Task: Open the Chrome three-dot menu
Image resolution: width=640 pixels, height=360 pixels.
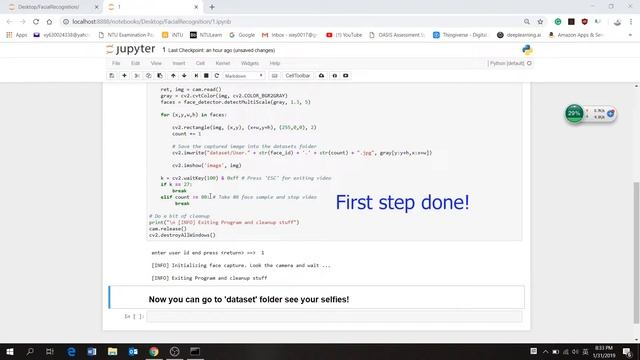Action: pyautogui.click(x=631, y=22)
